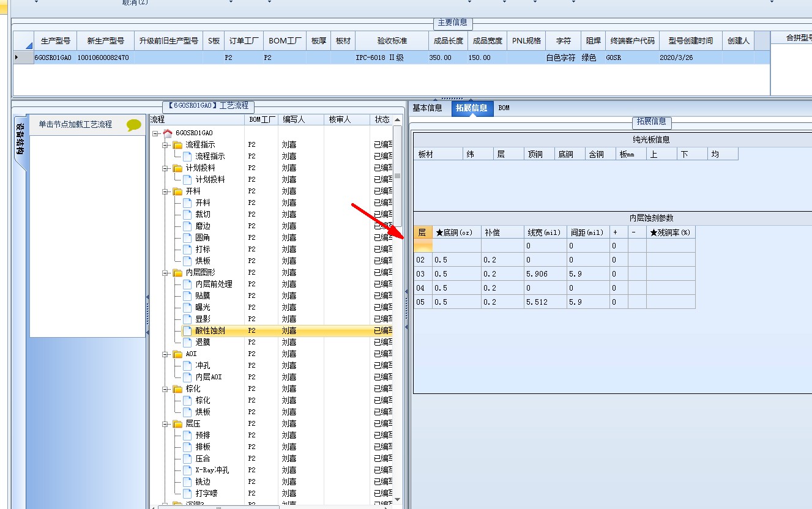Collapse the 层压 folder node

[x=165, y=423]
